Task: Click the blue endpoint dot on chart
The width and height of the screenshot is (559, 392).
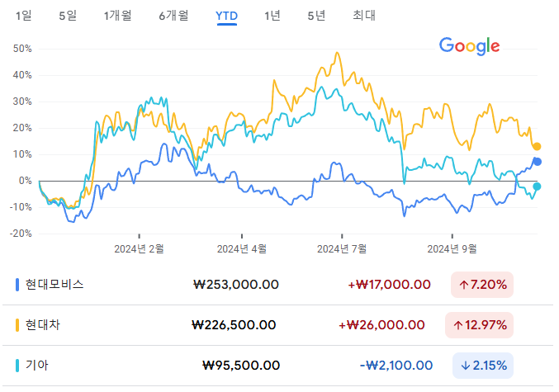Action: (x=538, y=162)
